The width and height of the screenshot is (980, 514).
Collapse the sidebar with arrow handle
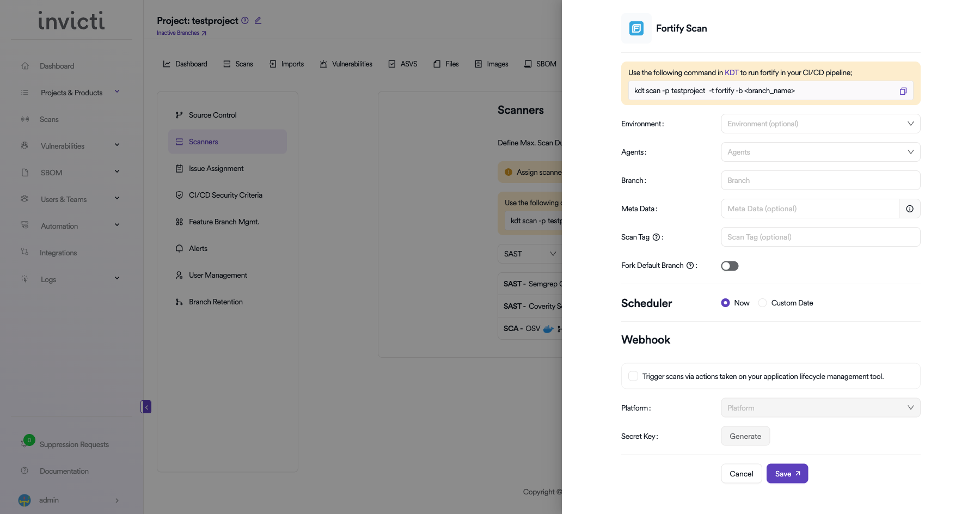pos(146,407)
